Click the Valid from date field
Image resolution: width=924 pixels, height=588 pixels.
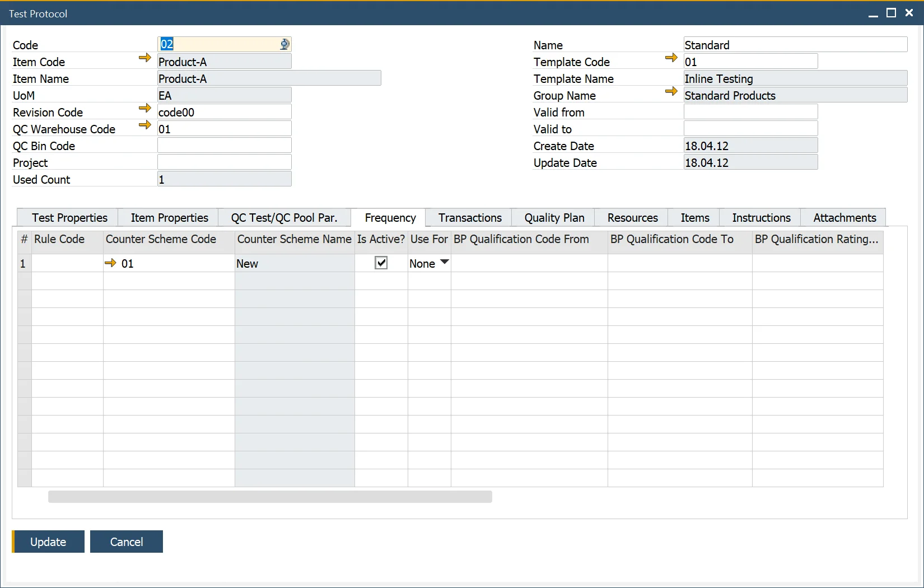click(750, 112)
